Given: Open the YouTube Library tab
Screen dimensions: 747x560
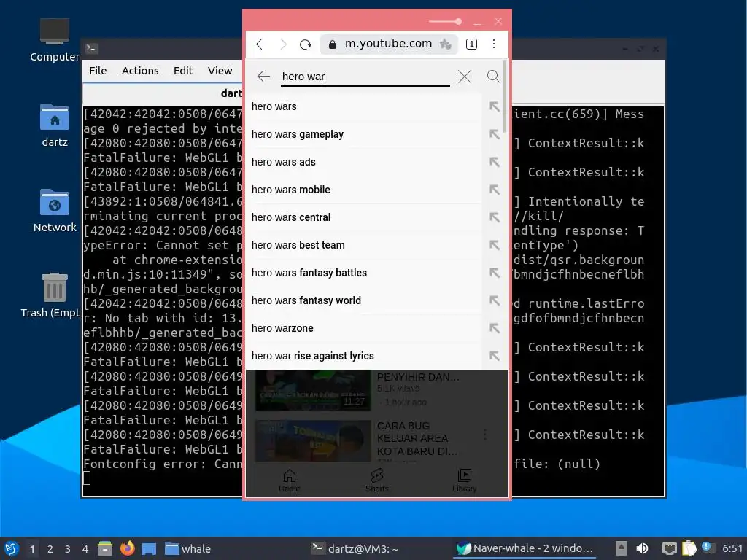Looking at the screenshot, I should [464, 481].
